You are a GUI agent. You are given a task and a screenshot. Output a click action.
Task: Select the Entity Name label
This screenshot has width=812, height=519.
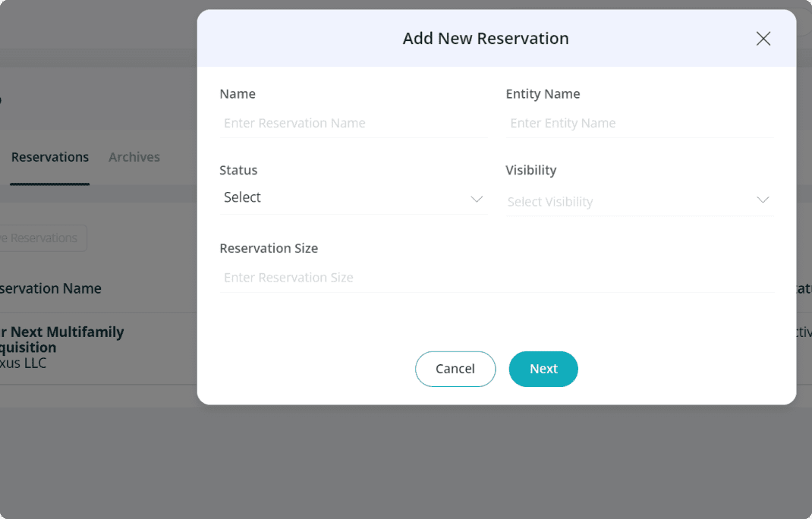click(543, 94)
